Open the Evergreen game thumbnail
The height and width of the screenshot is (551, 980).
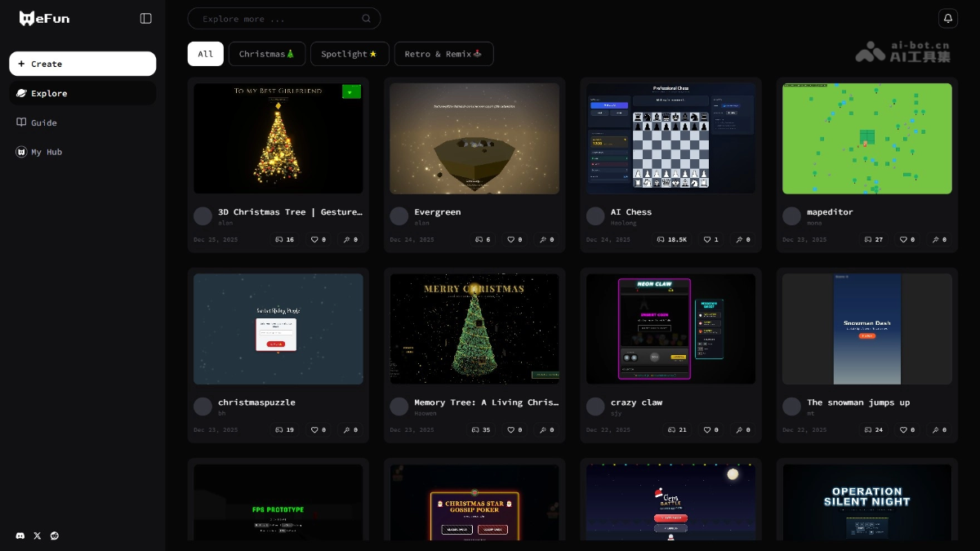474,138
